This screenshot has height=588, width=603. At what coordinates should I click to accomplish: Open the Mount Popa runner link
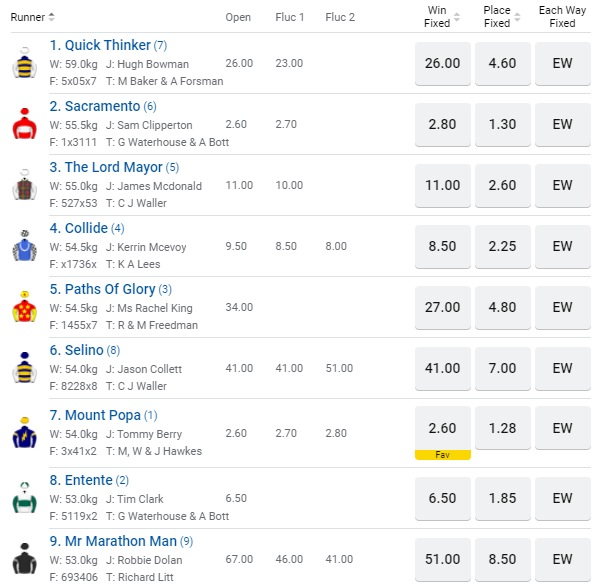point(103,415)
